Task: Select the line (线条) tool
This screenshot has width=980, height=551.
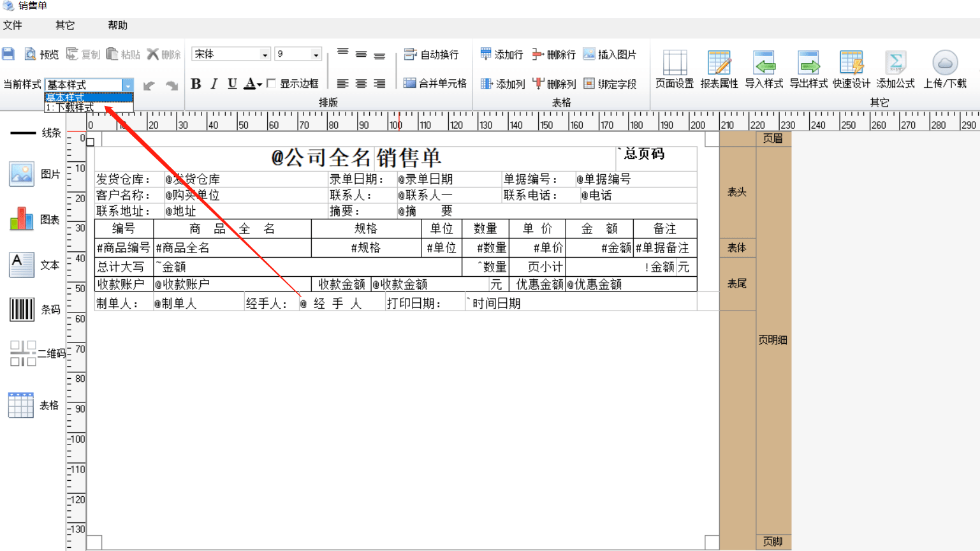Action: 36,133
